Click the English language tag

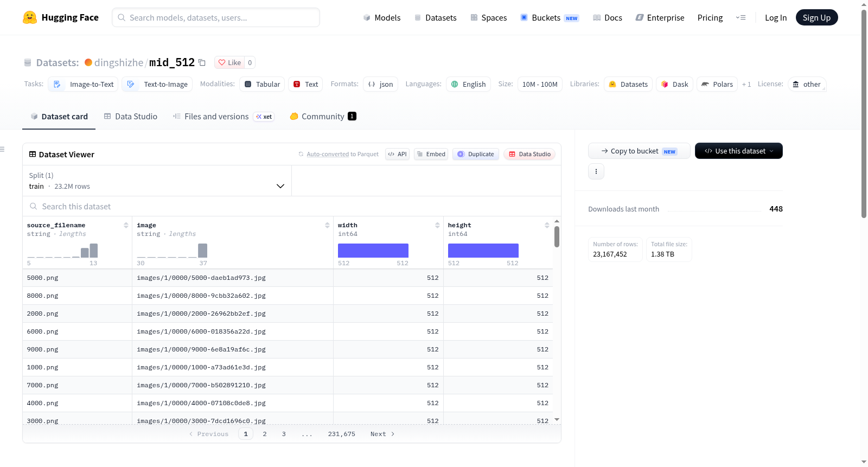pyautogui.click(x=468, y=84)
